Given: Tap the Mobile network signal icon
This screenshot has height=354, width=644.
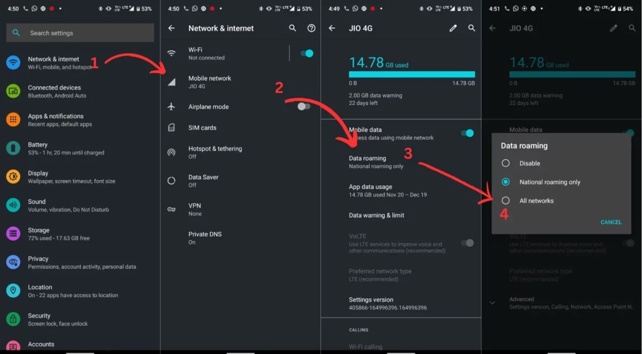Looking at the screenshot, I should (172, 82).
